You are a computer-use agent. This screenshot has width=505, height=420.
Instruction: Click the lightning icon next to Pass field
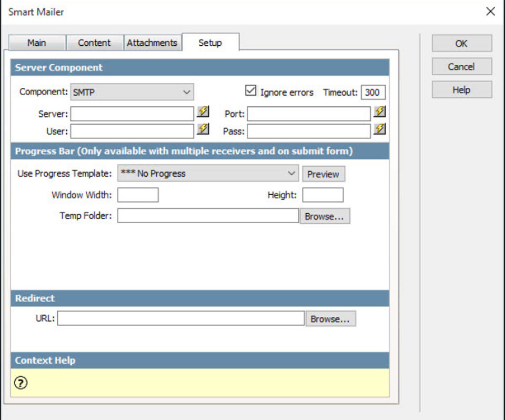[x=380, y=129]
